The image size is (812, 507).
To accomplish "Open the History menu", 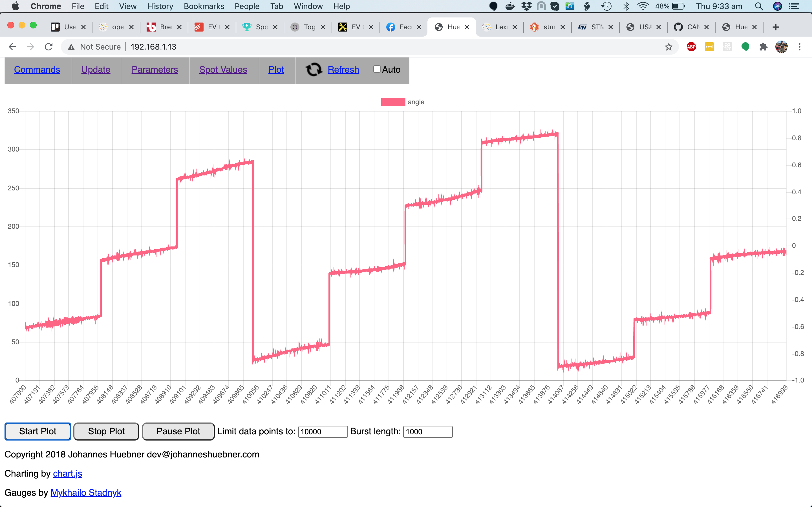I will coord(160,6).
